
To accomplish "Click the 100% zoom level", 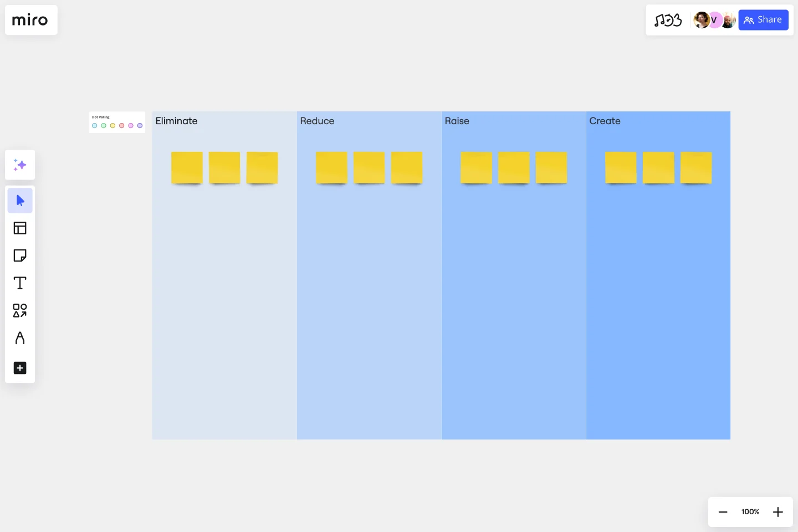I will point(750,512).
